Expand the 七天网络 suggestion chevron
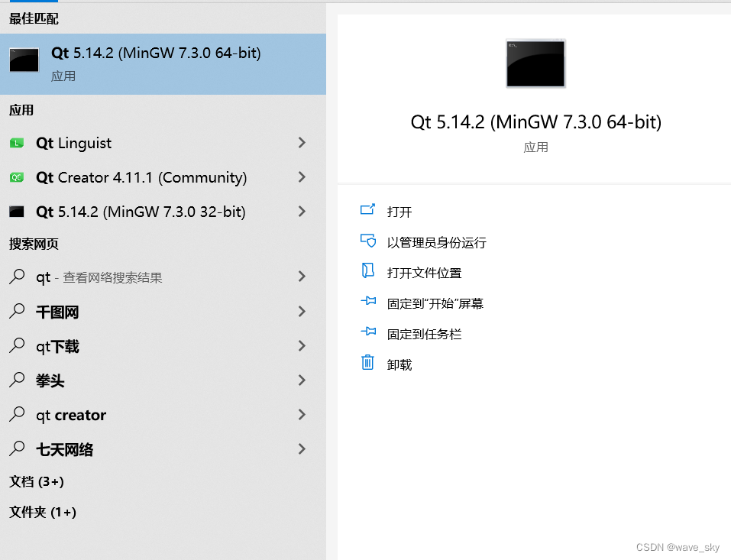 pyautogui.click(x=302, y=449)
